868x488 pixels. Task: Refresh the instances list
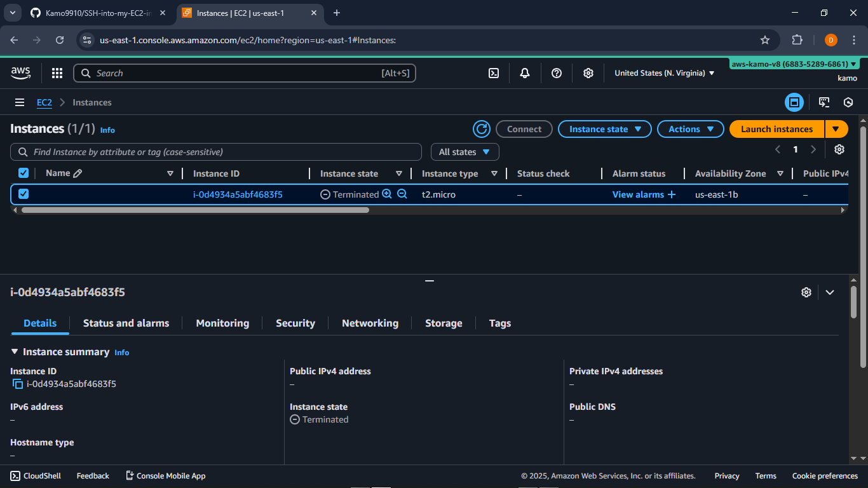pyautogui.click(x=482, y=129)
